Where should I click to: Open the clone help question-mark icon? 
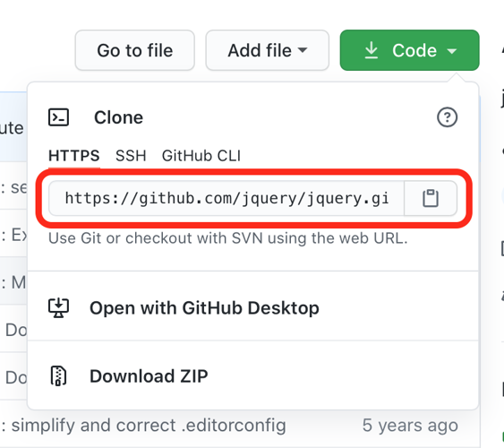point(447,117)
